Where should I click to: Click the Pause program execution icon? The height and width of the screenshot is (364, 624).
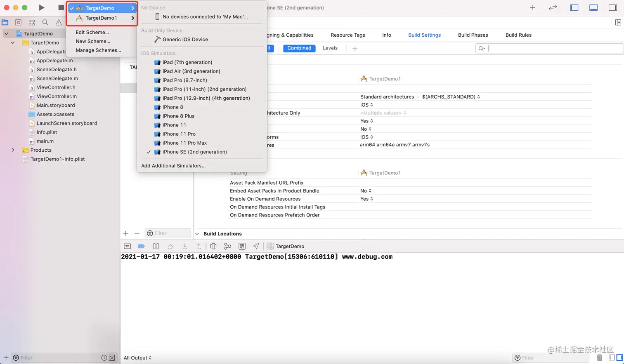coord(156,246)
